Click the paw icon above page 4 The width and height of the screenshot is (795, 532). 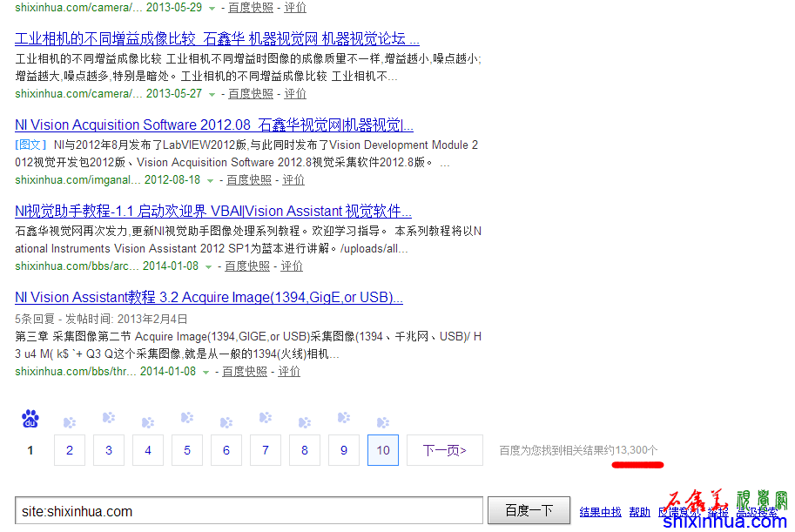(148, 422)
